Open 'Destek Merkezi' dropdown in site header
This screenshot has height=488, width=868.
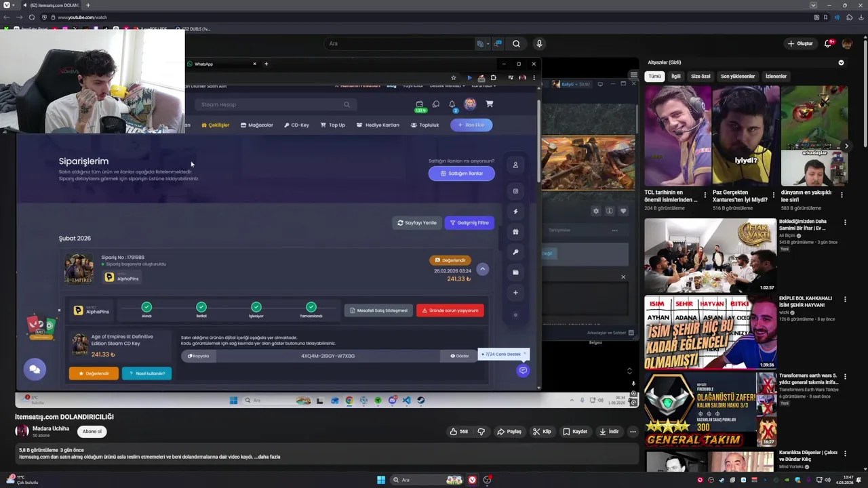pyautogui.click(x=446, y=86)
